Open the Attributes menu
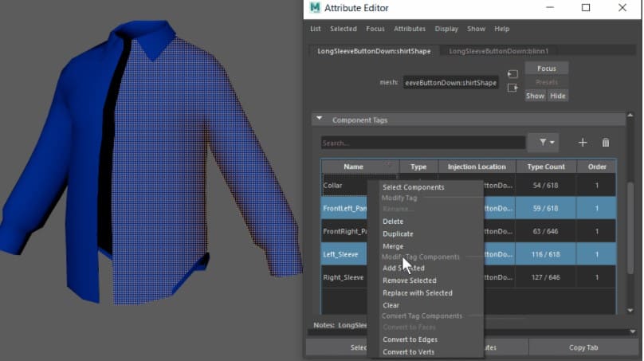Viewport: 644px width, 361px height. (410, 29)
